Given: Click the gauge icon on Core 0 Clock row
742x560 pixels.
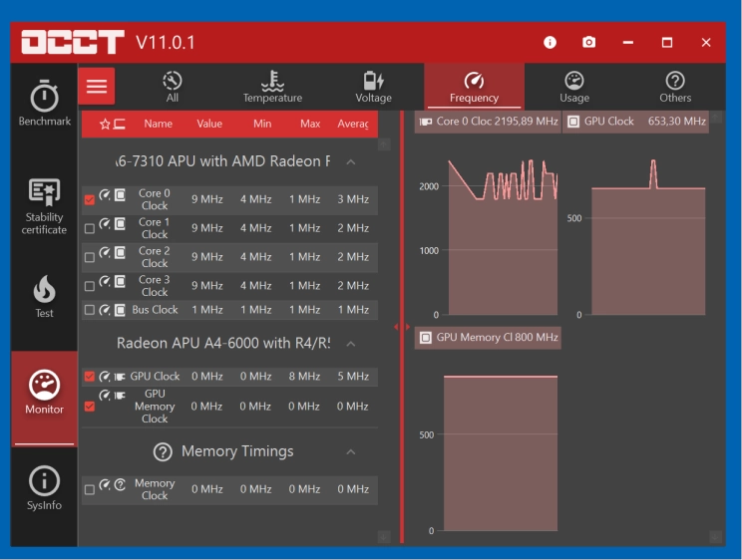Looking at the screenshot, I should (105, 194).
